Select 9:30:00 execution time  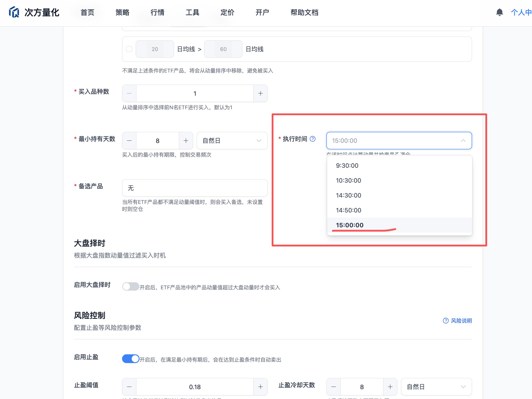pos(399,166)
